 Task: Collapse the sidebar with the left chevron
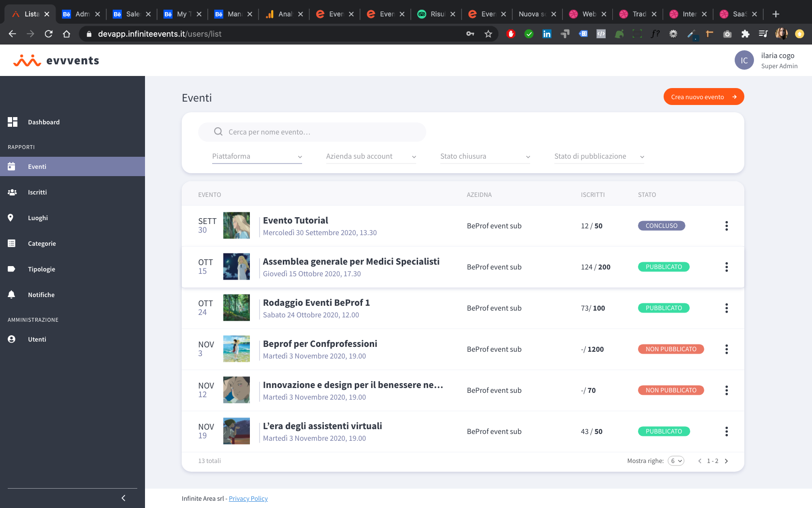tap(123, 498)
